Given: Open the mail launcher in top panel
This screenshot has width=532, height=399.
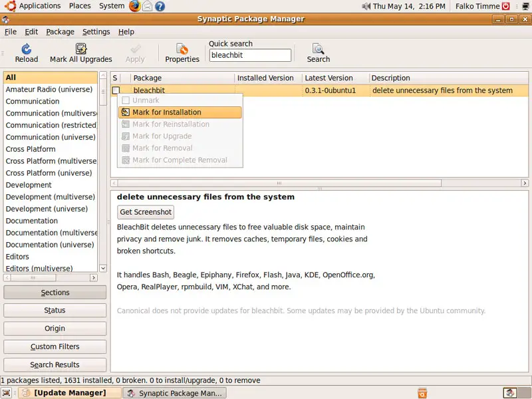Looking at the screenshot, I should pos(147,6).
